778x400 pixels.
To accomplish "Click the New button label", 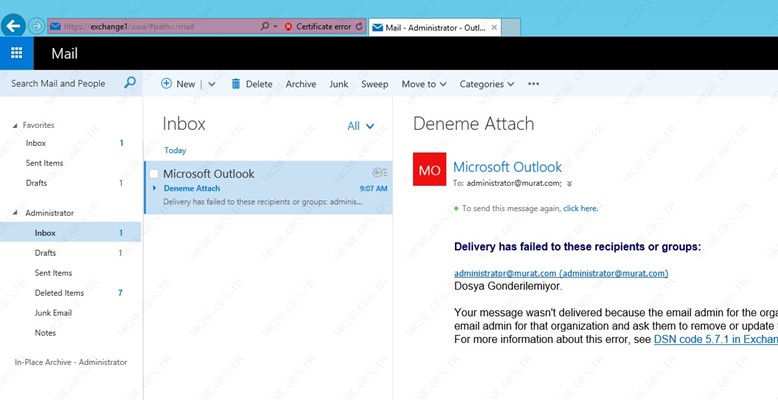I will [x=186, y=84].
